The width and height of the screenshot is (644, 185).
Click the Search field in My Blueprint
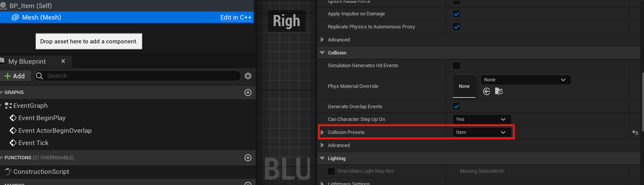(x=138, y=76)
